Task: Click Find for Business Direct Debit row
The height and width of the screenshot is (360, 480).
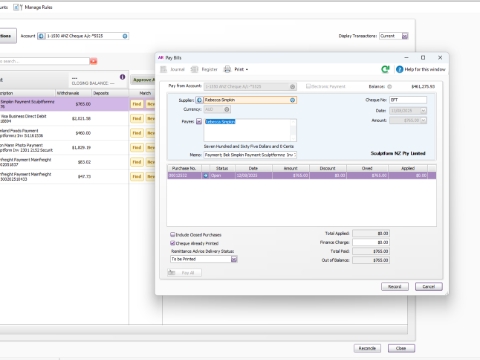Action: pyautogui.click(x=137, y=118)
